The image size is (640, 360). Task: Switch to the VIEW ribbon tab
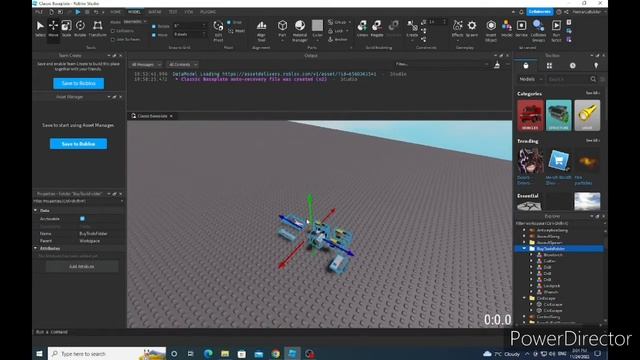coord(189,12)
